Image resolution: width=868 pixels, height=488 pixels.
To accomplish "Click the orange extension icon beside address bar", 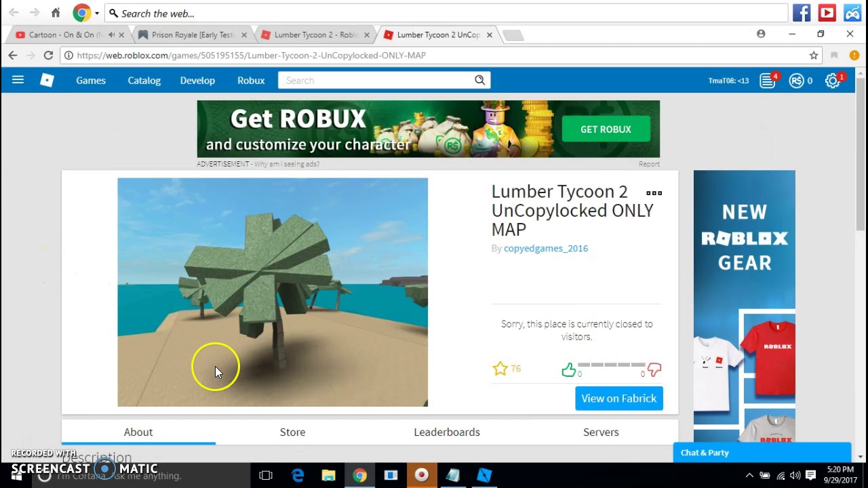I will [x=854, y=56].
